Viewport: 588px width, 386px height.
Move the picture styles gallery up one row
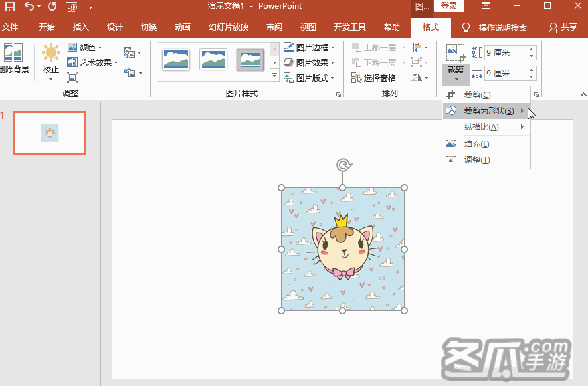(x=275, y=48)
